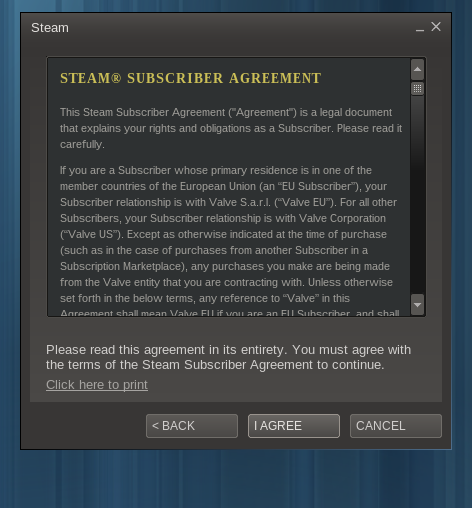This screenshot has height=508, width=472.
Task: Minimize the Steam dialog window
Action: point(420,28)
